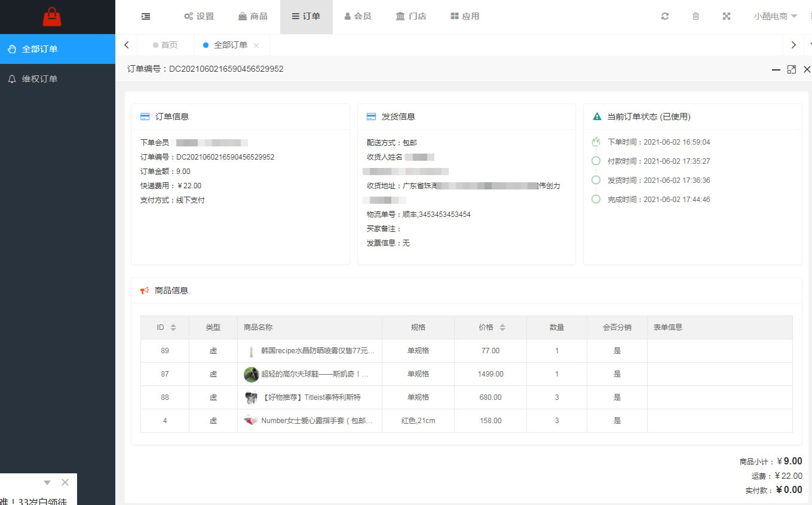This screenshot has height=505, width=812.
Task: Click the trash clear-cache icon
Action: (695, 17)
